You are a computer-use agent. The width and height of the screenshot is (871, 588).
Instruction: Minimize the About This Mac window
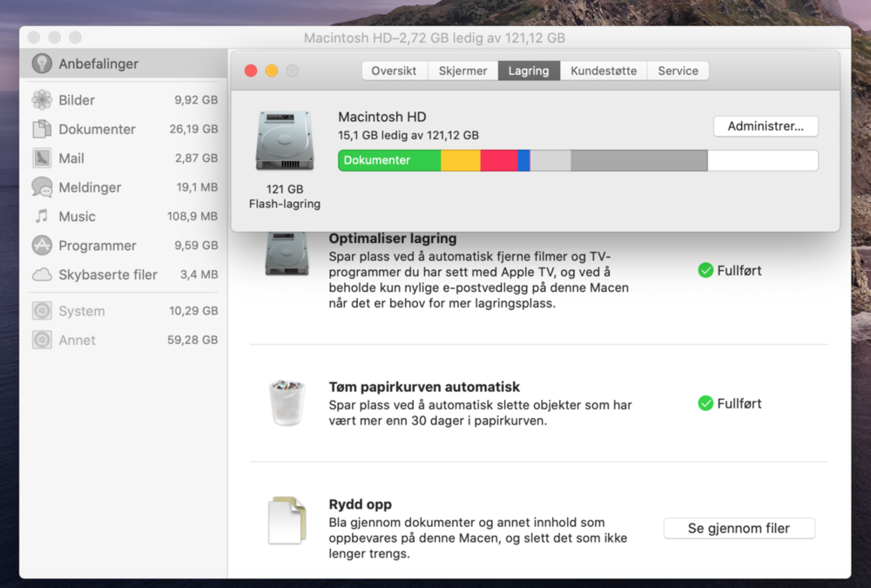[x=272, y=71]
